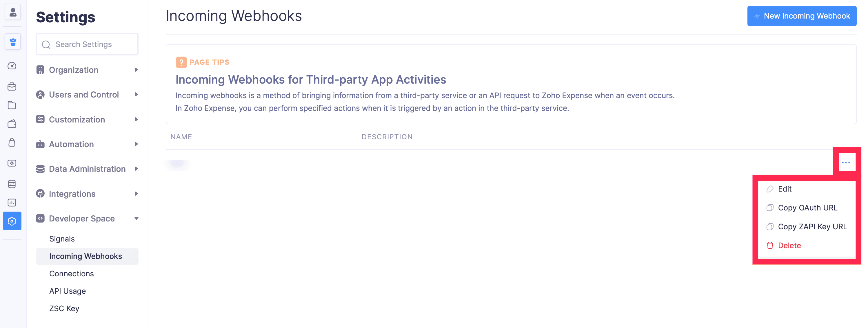Screen dimensions: 868x328
Task: Open the Connections settings page
Action: [x=71, y=273]
